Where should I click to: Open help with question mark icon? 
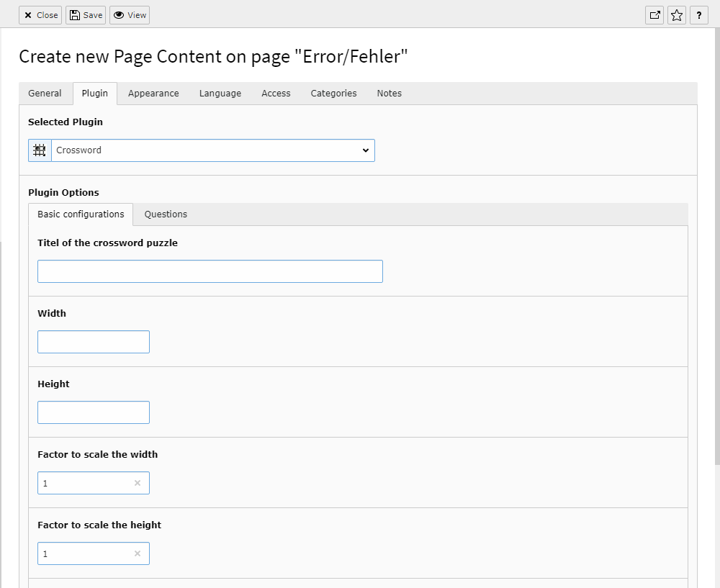coord(699,15)
